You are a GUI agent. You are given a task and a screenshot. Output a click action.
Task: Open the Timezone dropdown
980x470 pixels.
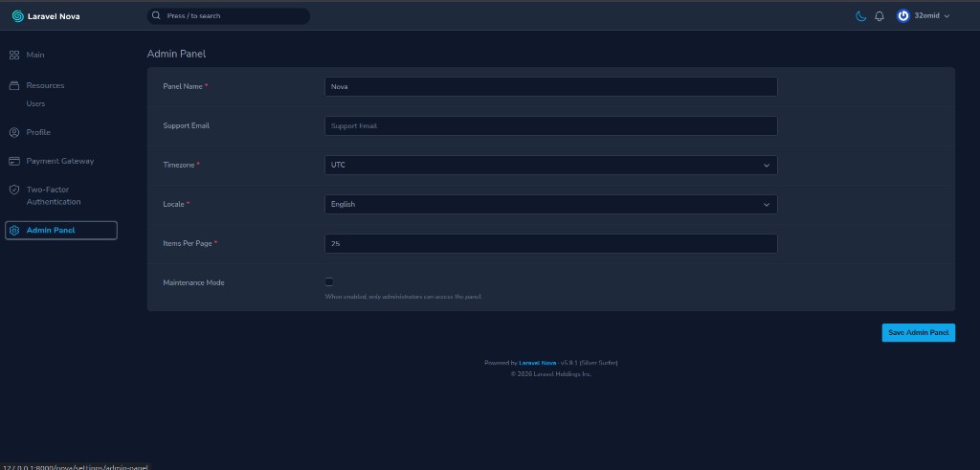pyautogui.click(x=550, y=165)
